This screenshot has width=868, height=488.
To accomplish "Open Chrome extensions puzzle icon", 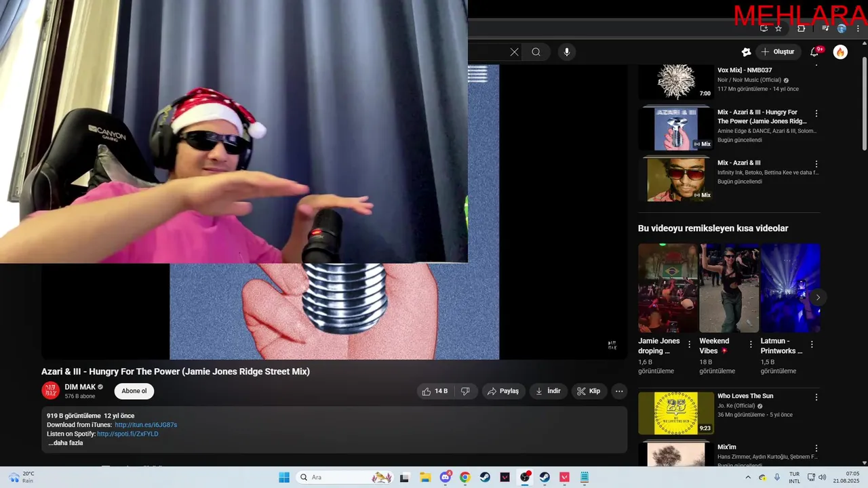I will pos(802,28).
